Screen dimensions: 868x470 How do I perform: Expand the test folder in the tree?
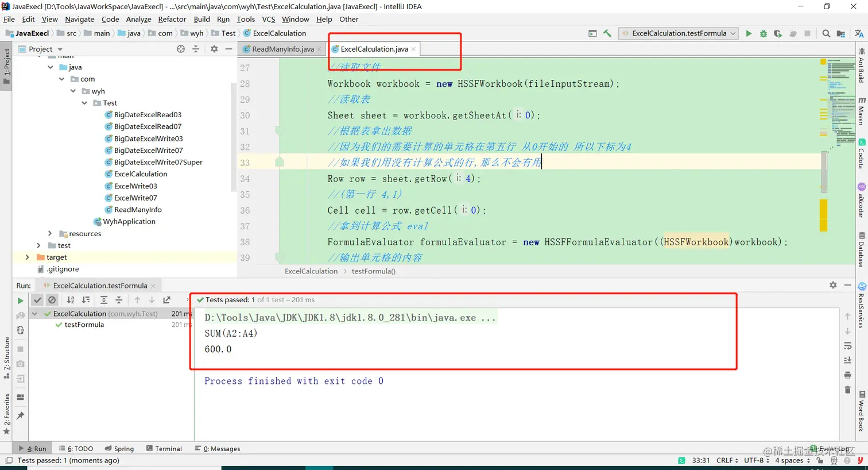[39, 245]
